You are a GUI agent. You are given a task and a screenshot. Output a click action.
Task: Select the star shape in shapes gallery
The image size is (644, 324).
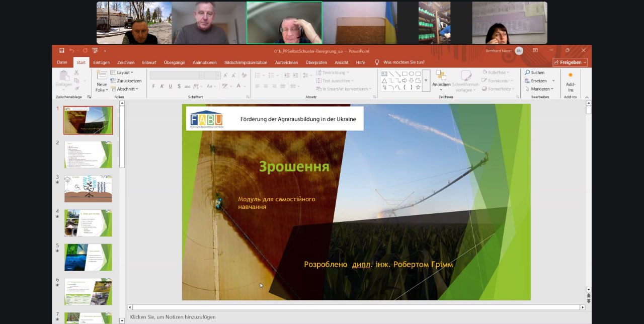(x=418, y=87)
